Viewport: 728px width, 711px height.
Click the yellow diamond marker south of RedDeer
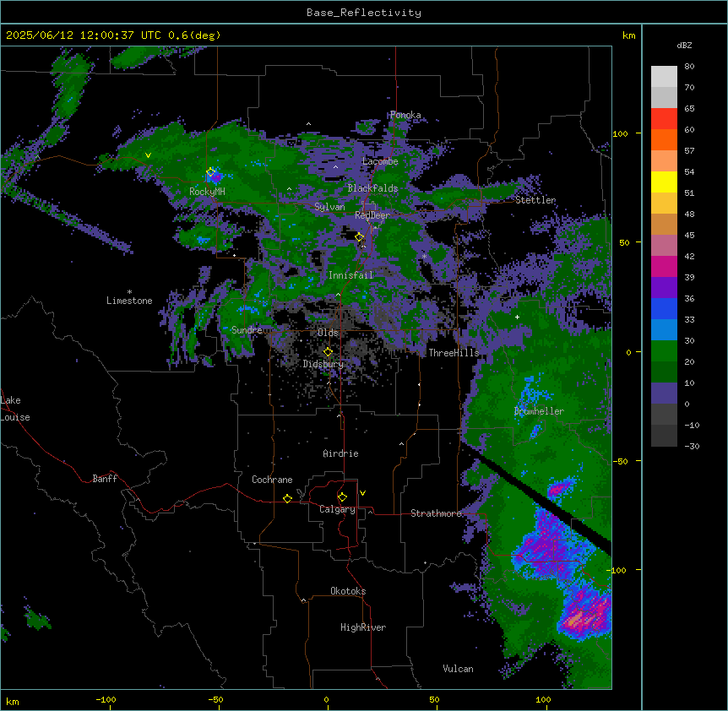359,237
